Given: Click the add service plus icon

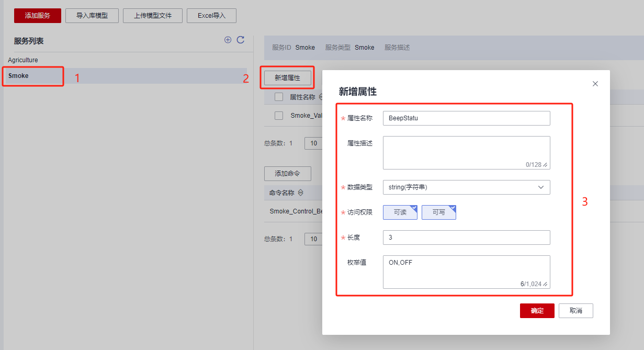Looking at the screenshot, I should (228, 40).
